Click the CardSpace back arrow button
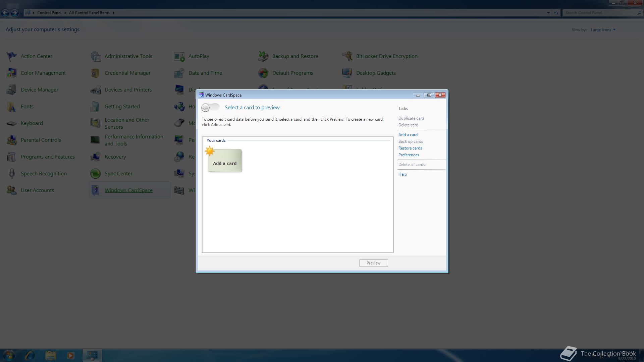Image resolution: width=644 pixels, height=362 pixels. coord(206,108)
